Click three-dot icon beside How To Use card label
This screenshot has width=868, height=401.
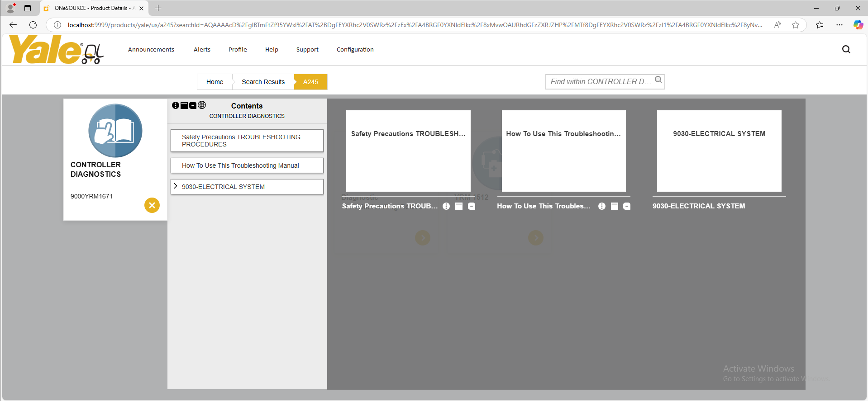(x=602, y=206)
